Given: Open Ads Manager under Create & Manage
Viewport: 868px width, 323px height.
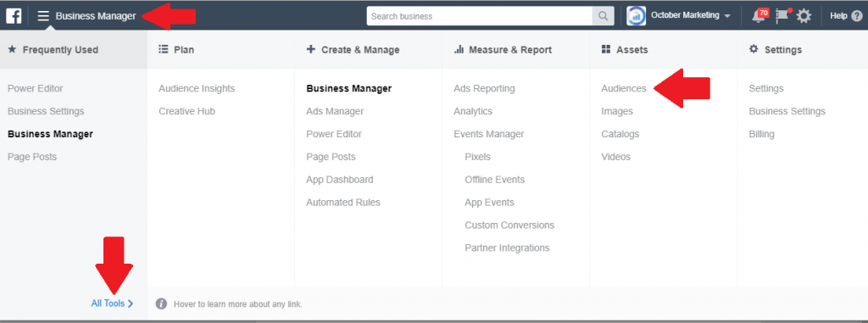Looking at the screenshot, I should pos(335,111).
